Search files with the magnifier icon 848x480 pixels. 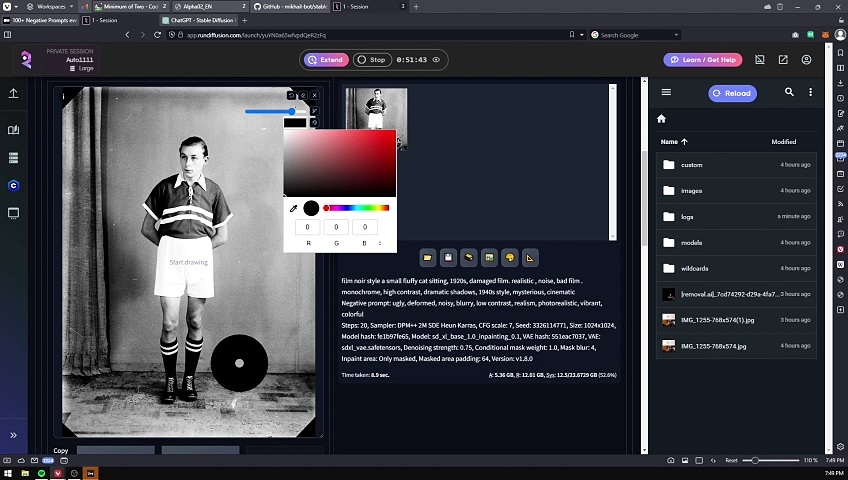pos(789,93)
